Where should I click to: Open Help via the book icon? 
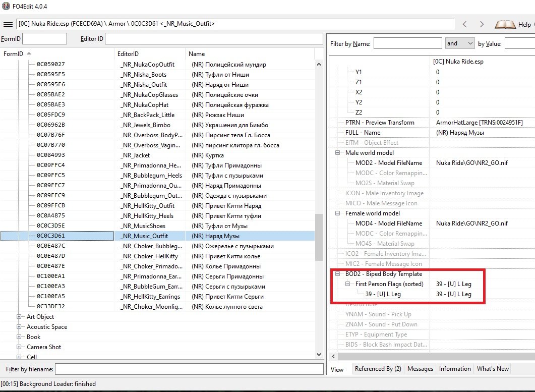pos(505,24)
